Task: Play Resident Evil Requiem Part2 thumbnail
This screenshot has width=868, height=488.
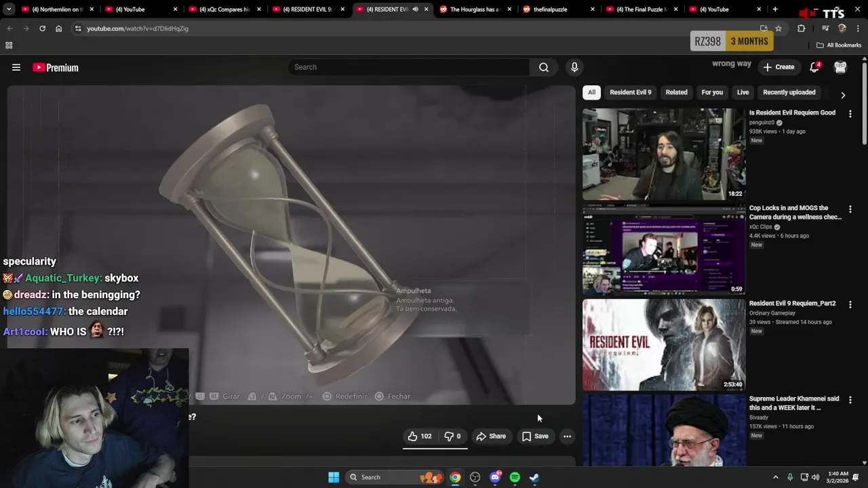Action: tap(664, 345)
